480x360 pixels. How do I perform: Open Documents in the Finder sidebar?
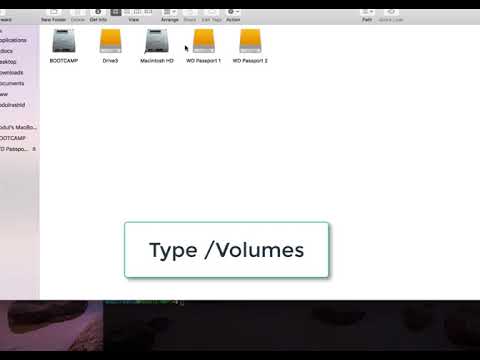pos(12,83)
